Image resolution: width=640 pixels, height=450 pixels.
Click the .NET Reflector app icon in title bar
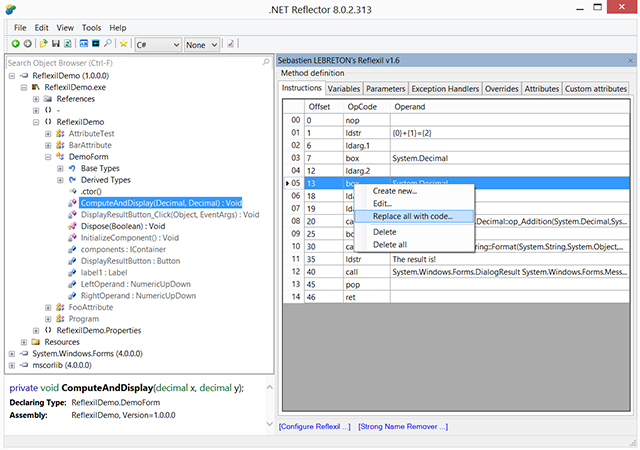(11, 9)
